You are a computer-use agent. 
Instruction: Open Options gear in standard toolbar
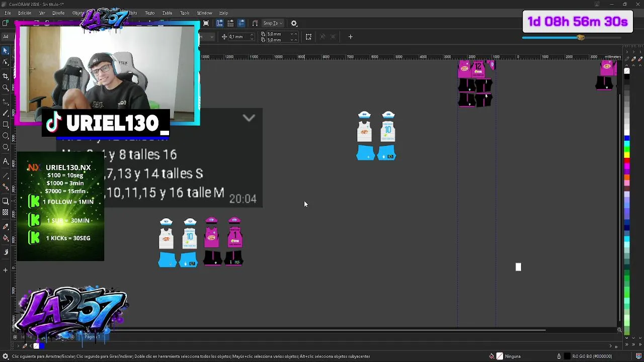(x=294, y=23)
